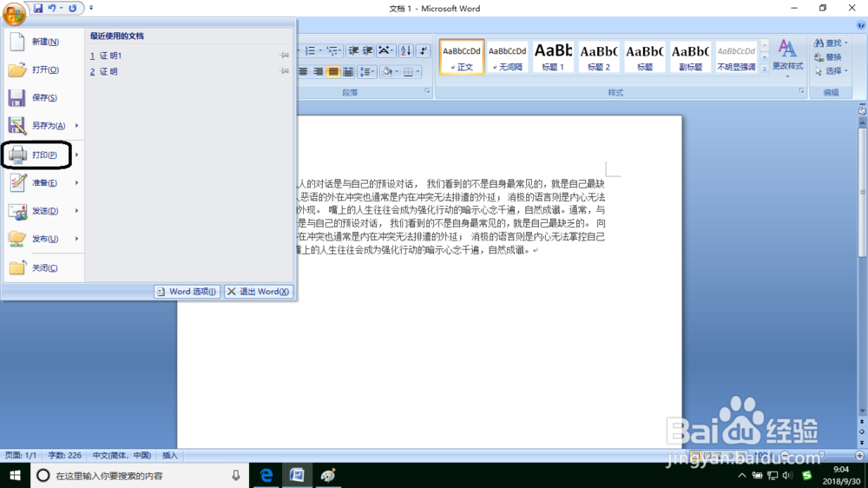Pin recent document 证 明1
This screenshot has width=868, height=488.
pyautogui.click(x=285, y=56)
